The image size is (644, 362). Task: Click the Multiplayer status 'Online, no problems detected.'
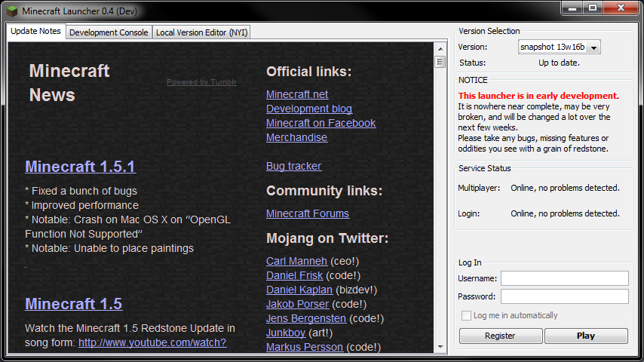coord(565,188)
